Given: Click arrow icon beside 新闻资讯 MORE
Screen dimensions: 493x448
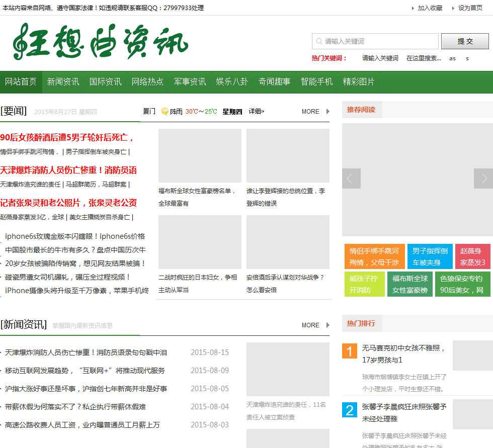Looking at the screenshot, I should (328, 325).
